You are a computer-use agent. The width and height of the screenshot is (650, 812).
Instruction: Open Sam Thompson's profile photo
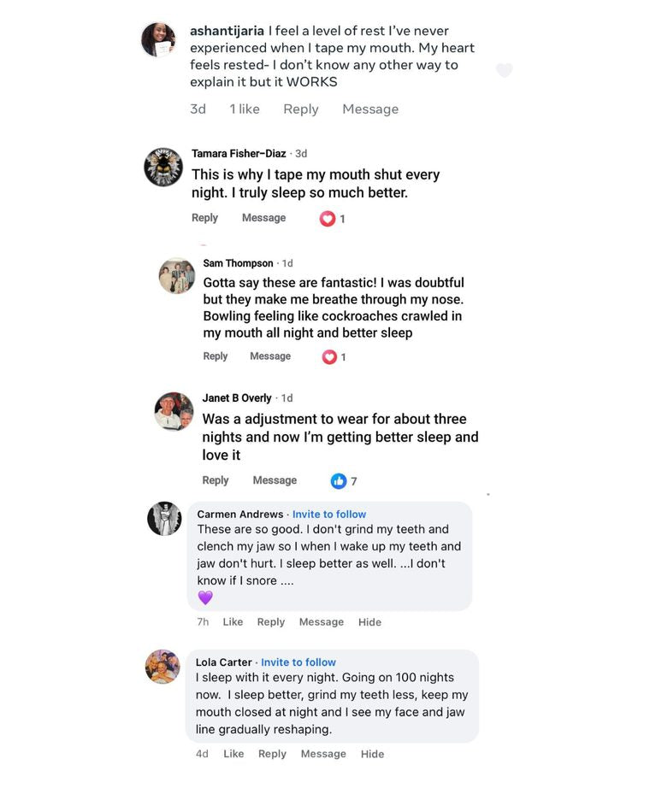click(x=177, y=275)
